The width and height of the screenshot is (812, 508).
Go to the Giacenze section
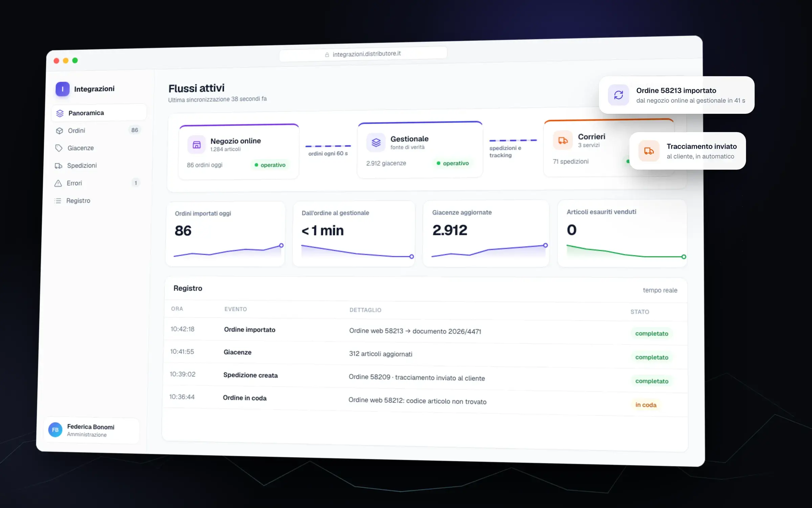(x=98, y=148)
